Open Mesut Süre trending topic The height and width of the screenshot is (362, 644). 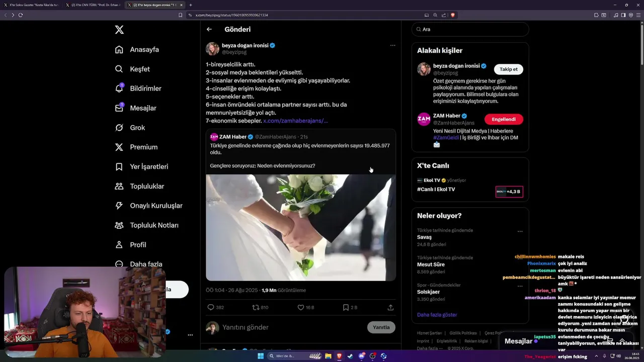coord(431,264)
